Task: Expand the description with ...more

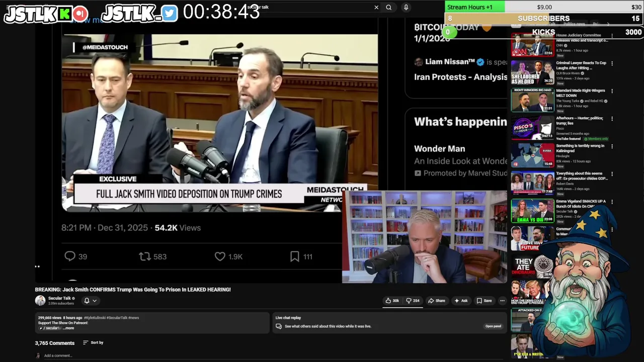Action: (x=68, y=328)
